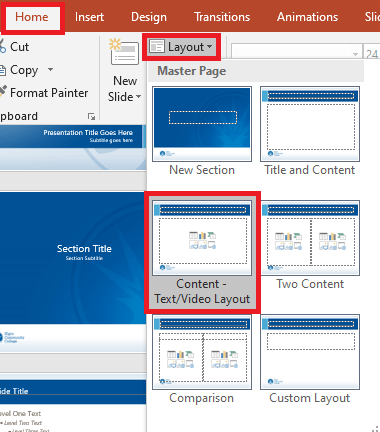Select the Presentation Title slide thumbnail
The height and width of the screenshot is (432, 380).
[x=73, y=148]
